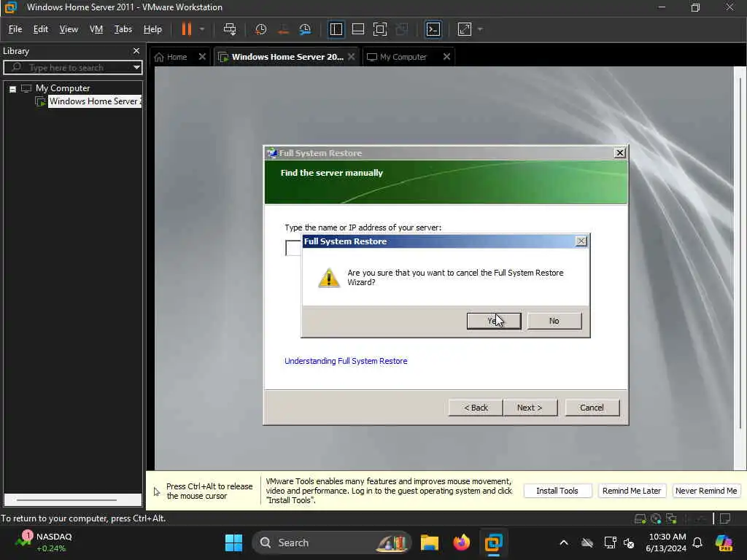Click the message log status icon

tap(726, 518)
